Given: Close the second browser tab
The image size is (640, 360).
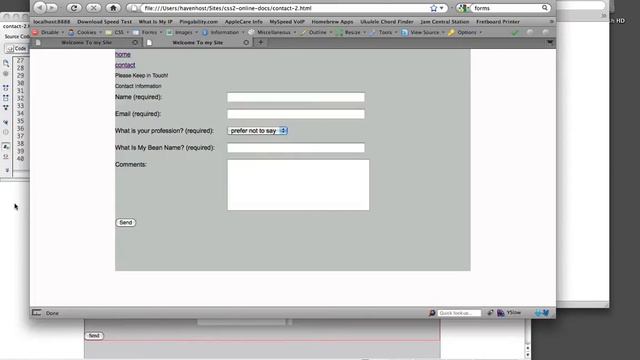Looking at the screenshot, I should [x=246, y=42].
